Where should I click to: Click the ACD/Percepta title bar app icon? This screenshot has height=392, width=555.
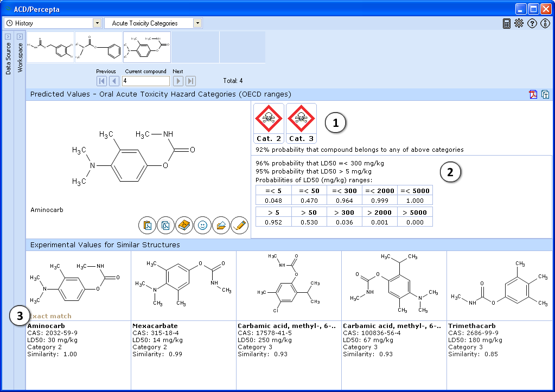[x=8, y=9]
